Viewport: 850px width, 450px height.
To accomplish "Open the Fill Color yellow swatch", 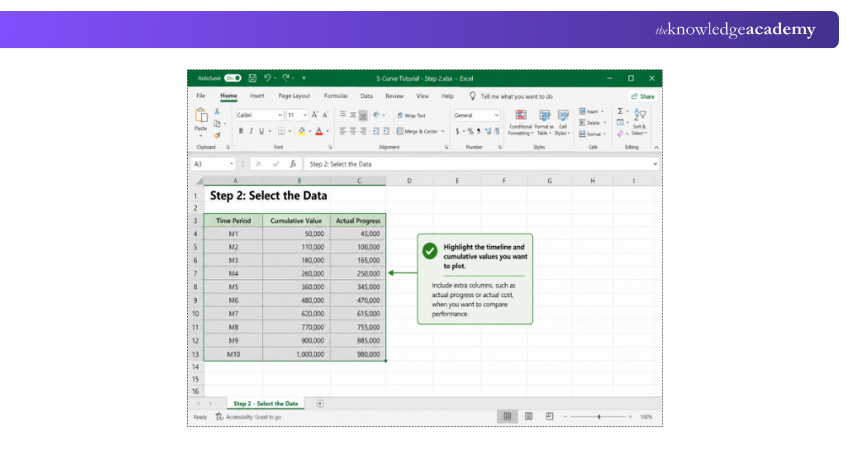I will click(x=302, y=131).
